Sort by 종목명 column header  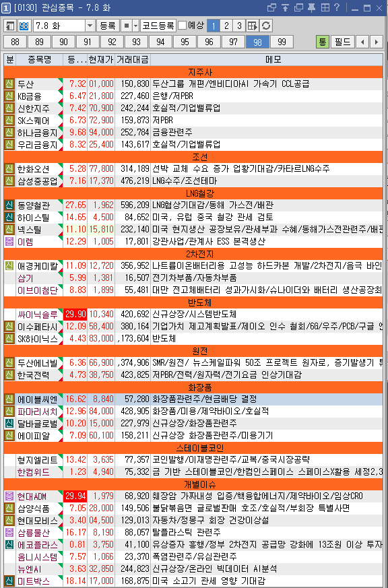click(39, 60)
